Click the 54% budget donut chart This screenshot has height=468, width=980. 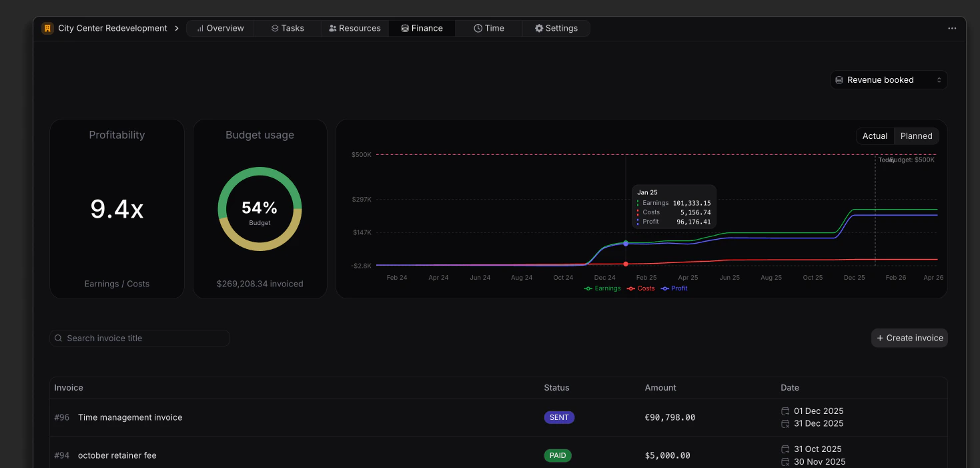[260, 209]
